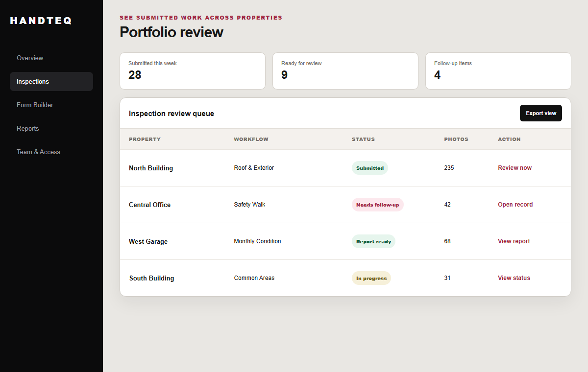Select the West Garage property name

tap(148, 241)
